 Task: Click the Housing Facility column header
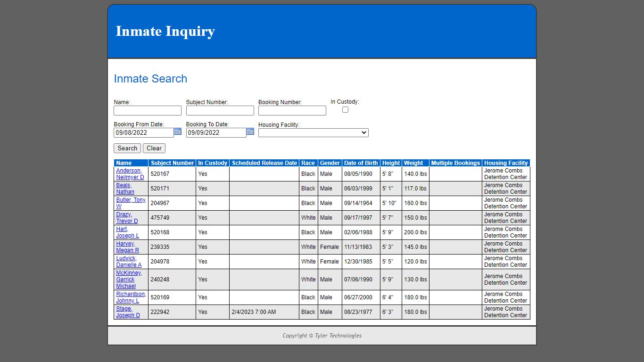tap(506, 163)
